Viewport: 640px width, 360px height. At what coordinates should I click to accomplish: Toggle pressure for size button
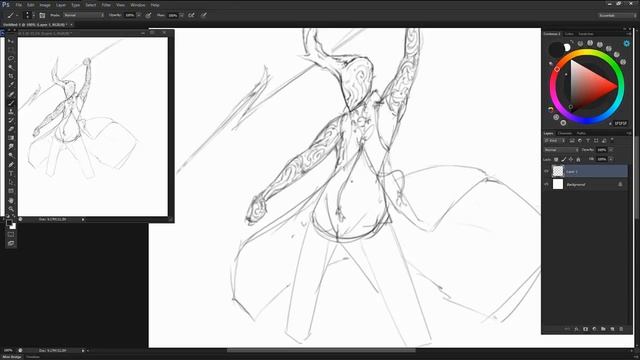point(203,15)
